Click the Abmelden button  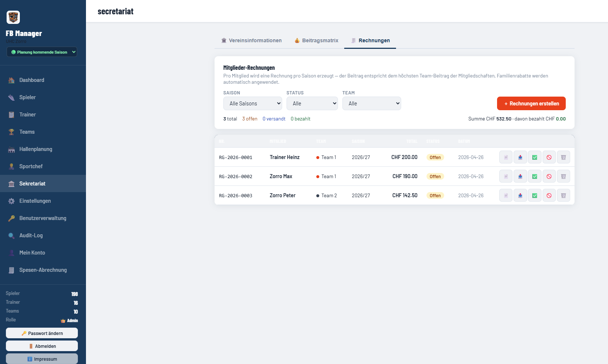42,346
